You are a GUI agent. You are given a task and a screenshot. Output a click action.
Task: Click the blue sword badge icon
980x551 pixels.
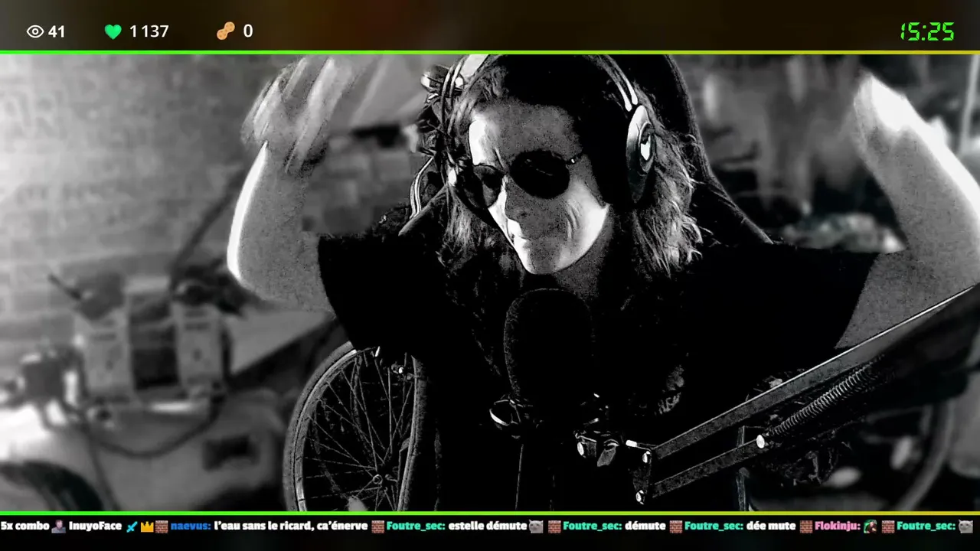131,527
